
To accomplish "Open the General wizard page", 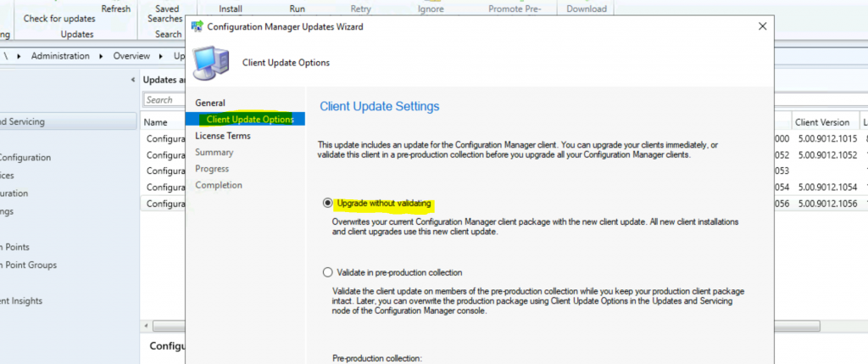I will click(x=210, y=103).
